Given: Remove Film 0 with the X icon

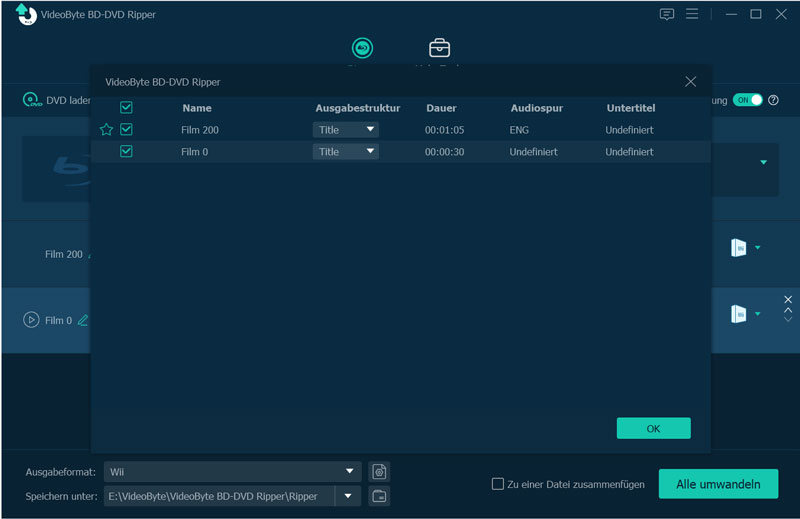Looking at the screenshot, I should coord(788,300).
